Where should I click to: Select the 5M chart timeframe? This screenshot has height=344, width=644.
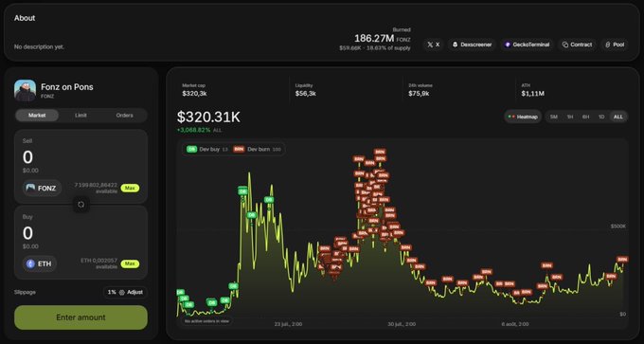pos(554,117)
